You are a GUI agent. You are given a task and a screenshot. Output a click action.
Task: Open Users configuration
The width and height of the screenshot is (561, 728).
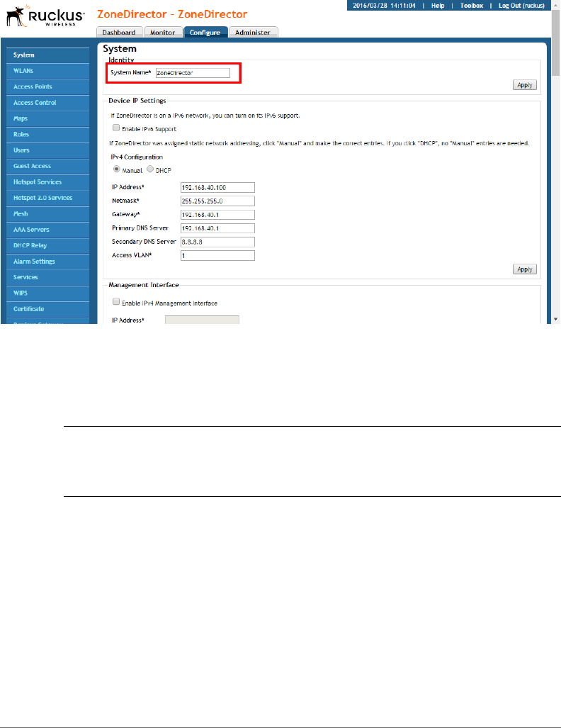coord(47,150)
